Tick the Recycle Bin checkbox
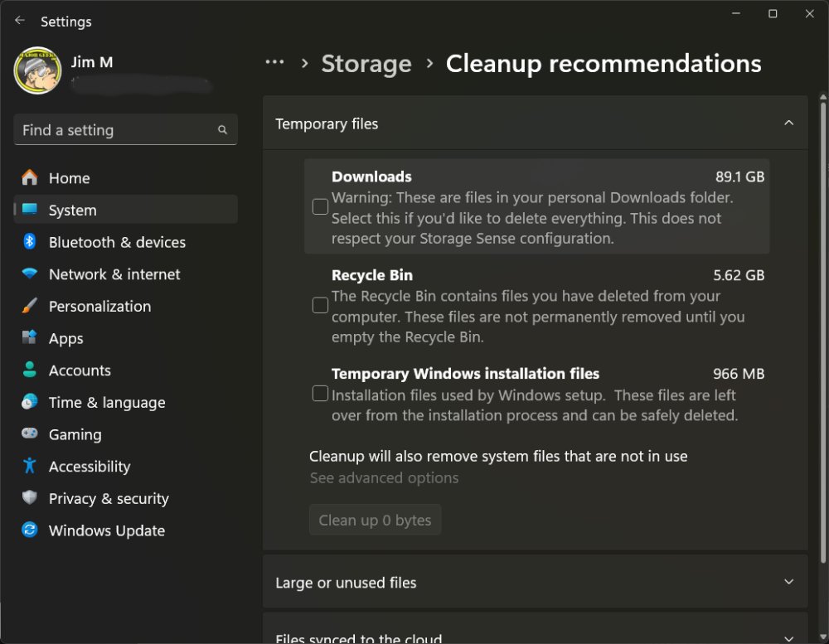 320,306
